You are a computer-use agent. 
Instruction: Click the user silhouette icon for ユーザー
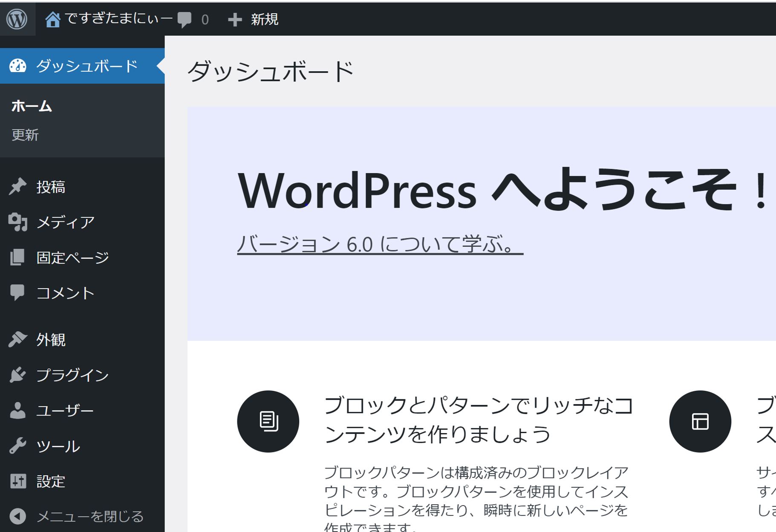(17, 411)
